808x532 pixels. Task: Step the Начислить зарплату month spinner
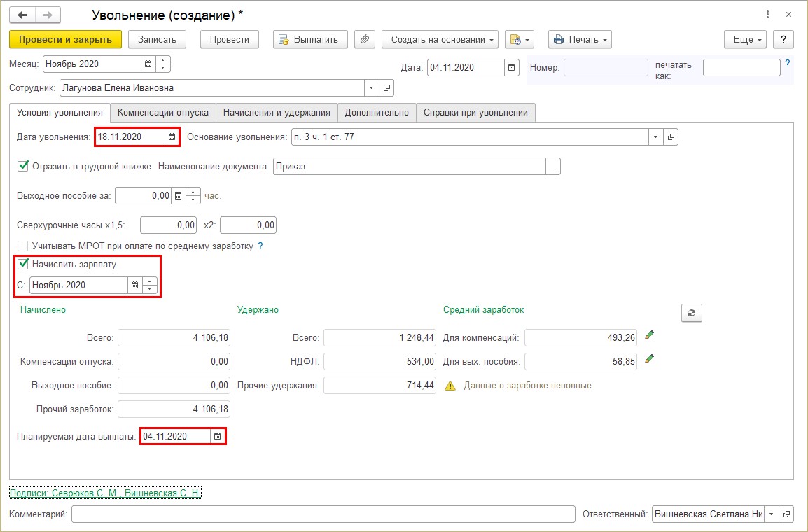149,286
